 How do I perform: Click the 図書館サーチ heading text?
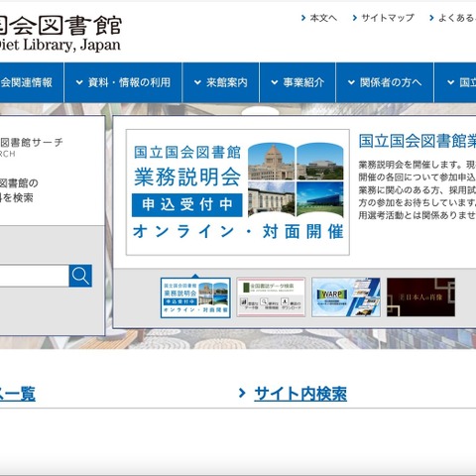(32, 143)
